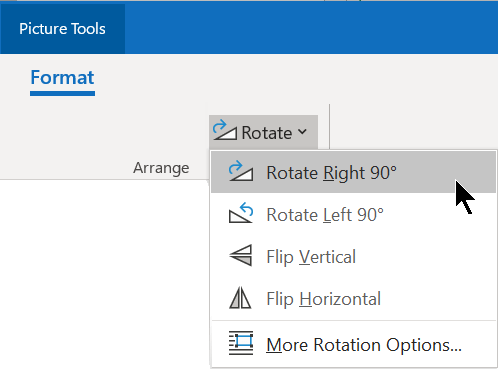Choose Rotate Left 90° menu entry text
The image size is (498, 372).
[x=325, y=215]
